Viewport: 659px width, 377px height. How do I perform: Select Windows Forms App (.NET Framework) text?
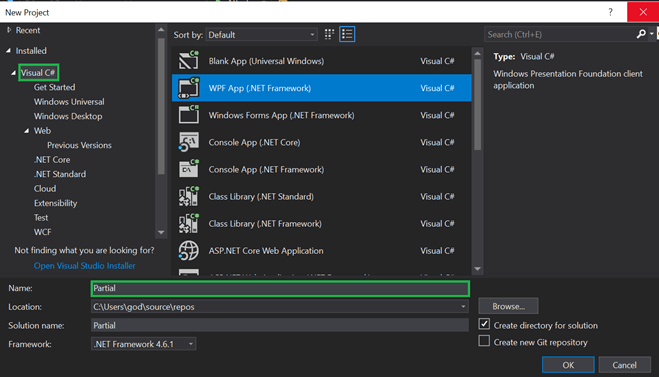pos(282,115)
